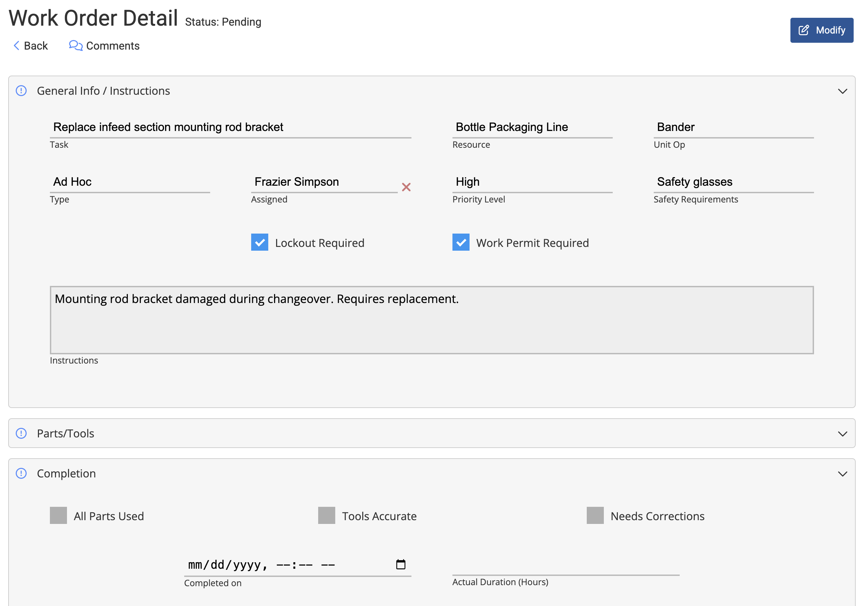Image resolution: width=868 pixels, height=606 pixels.
Task: Expand the Parts/Tools section chevron
Action: tap(842, 434)
